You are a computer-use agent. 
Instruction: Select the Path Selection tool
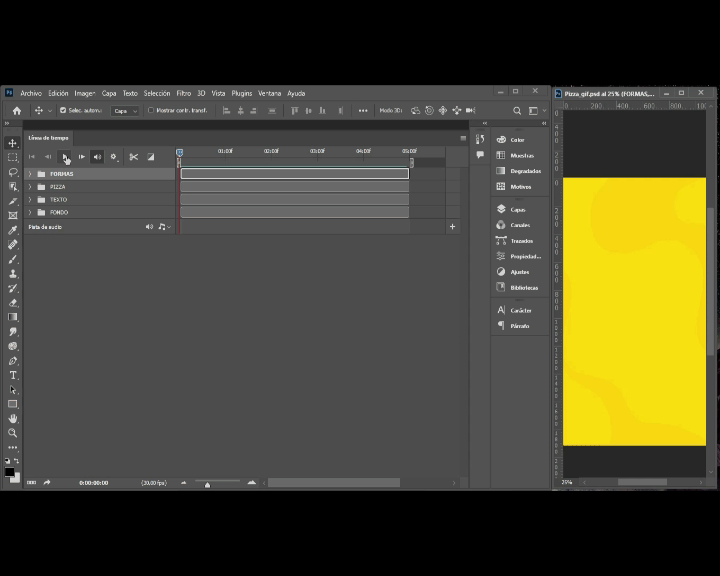pyautogui.click(x=12, y=390)
